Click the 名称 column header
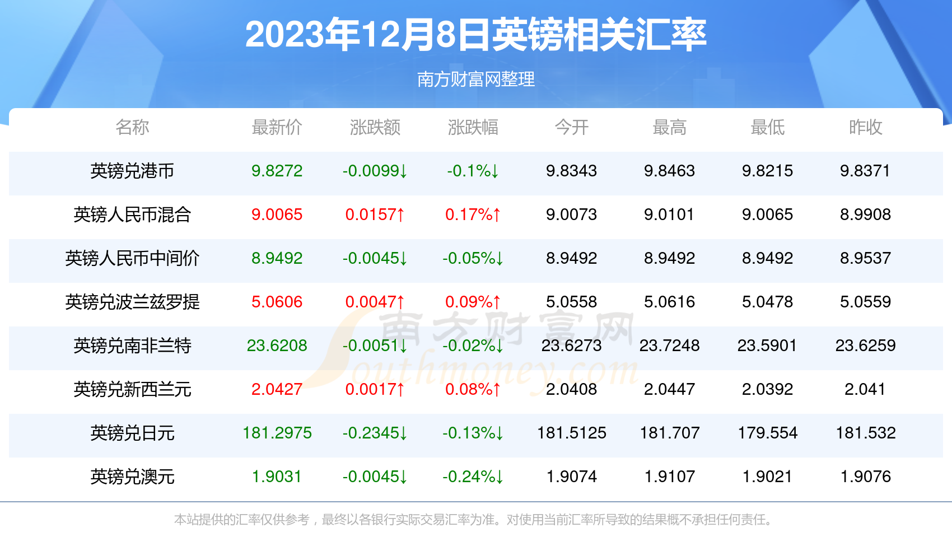The height and width of the screenshot is (560, 952). pos(132,127)
